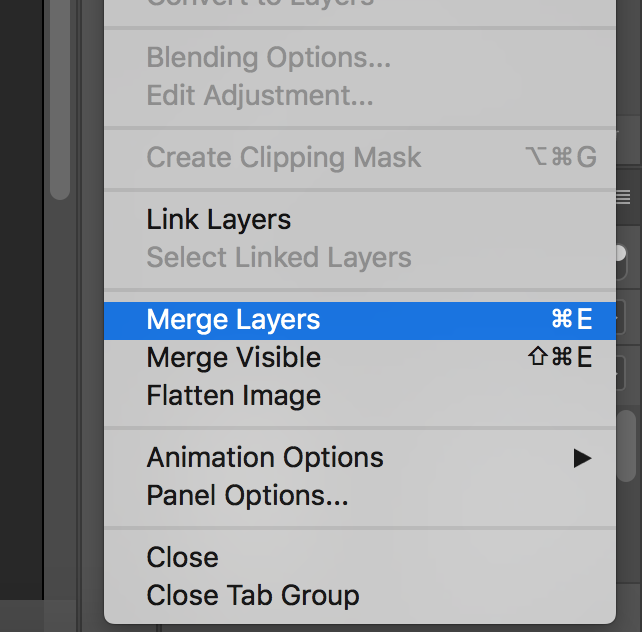
Task: Open Blending Options... entry
Action: (268, 58)
